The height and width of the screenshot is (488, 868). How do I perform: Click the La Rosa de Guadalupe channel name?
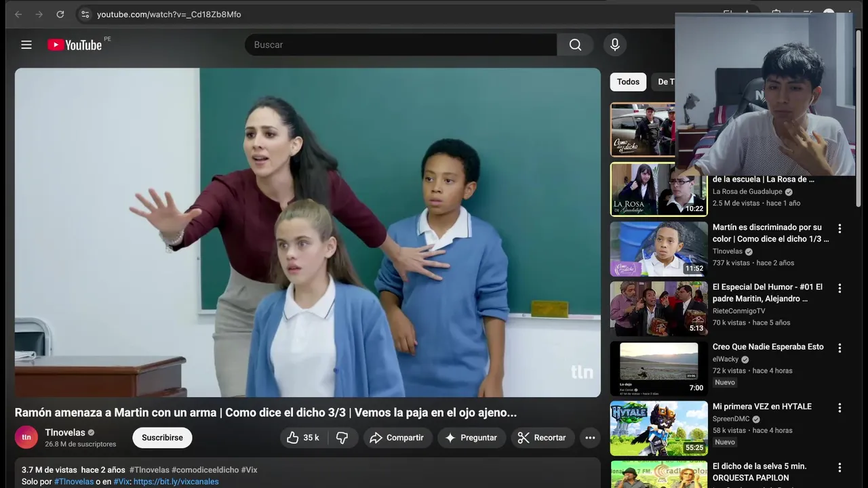(x=749, y=192)
